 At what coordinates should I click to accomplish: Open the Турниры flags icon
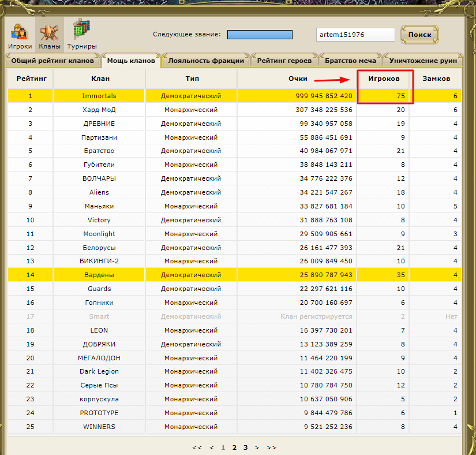coord(82,34)
